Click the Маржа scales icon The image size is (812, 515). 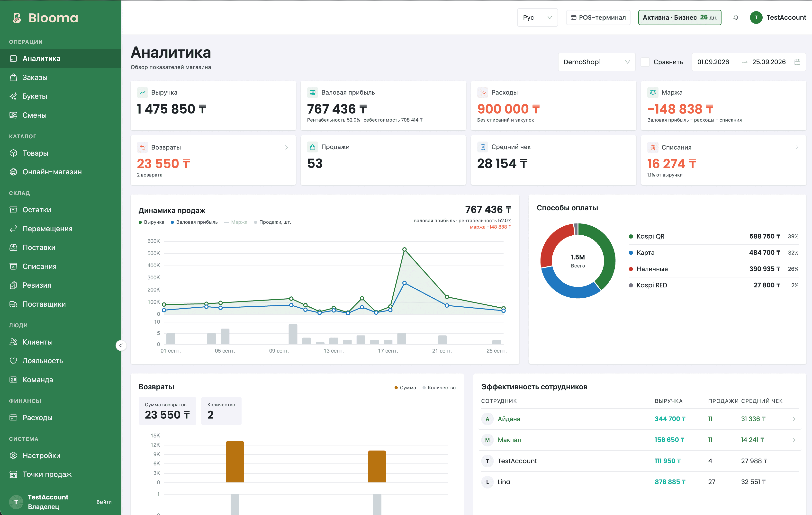(x=653, y=92)
